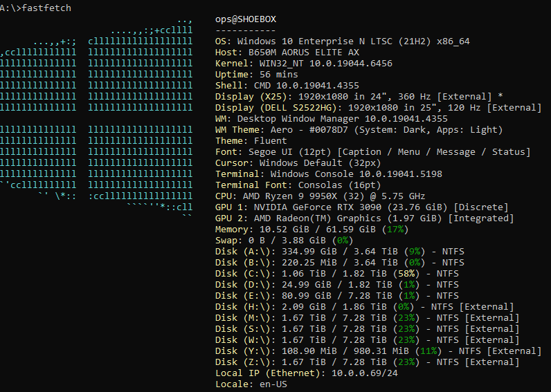Click the 'GPU 2: AMD Radeon(TM) Graphics' line

[x=364, y=218]
